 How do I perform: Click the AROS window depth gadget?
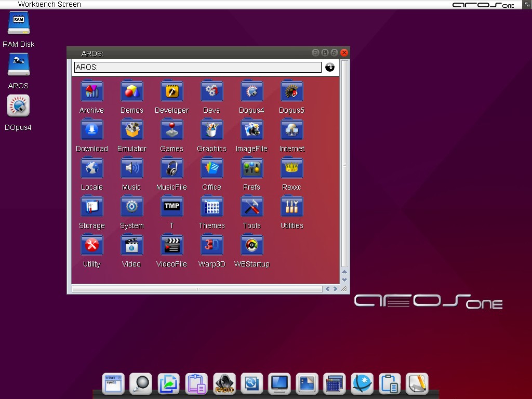tap(334, 53)
